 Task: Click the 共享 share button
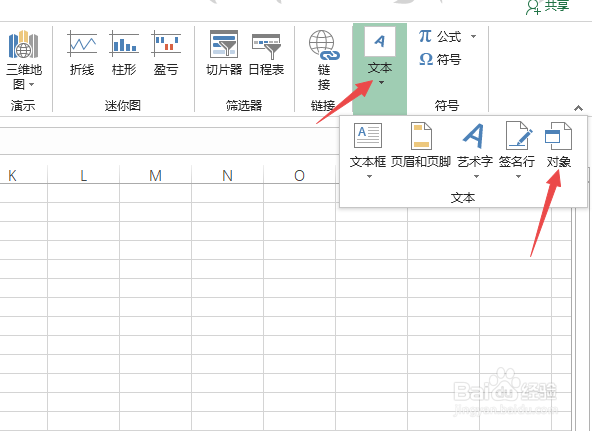pyautogui.click(x=548, y=6)
